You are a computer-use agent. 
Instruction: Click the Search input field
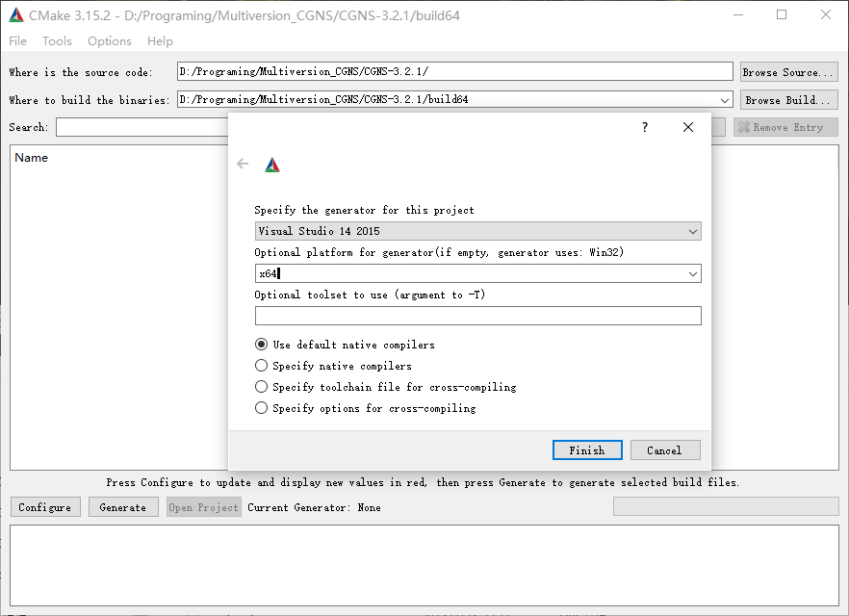point(142,127)
